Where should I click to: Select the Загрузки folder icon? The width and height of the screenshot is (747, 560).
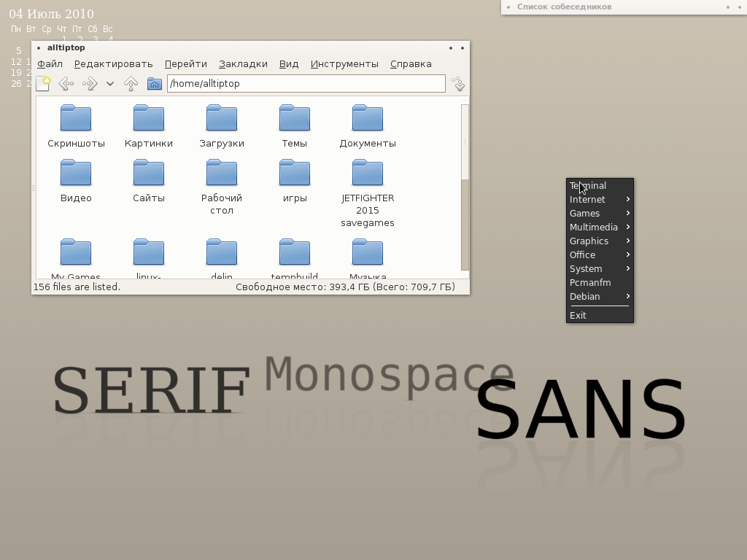pyautogui.click(x=222, y=117)
